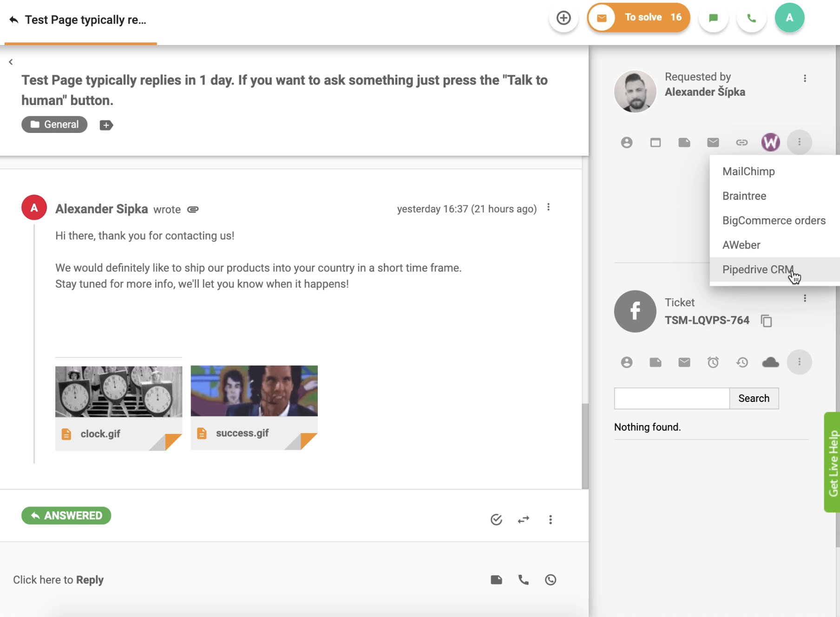840x617 pixels.
Task: Mark the conversation as resolved with checkmark icon
Action: tap(496, 519)
